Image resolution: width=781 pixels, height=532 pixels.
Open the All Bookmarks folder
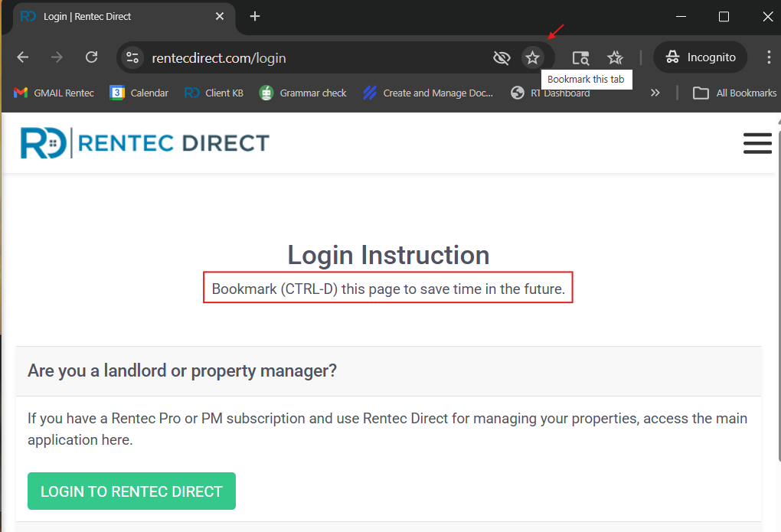(x=734, y=93)
